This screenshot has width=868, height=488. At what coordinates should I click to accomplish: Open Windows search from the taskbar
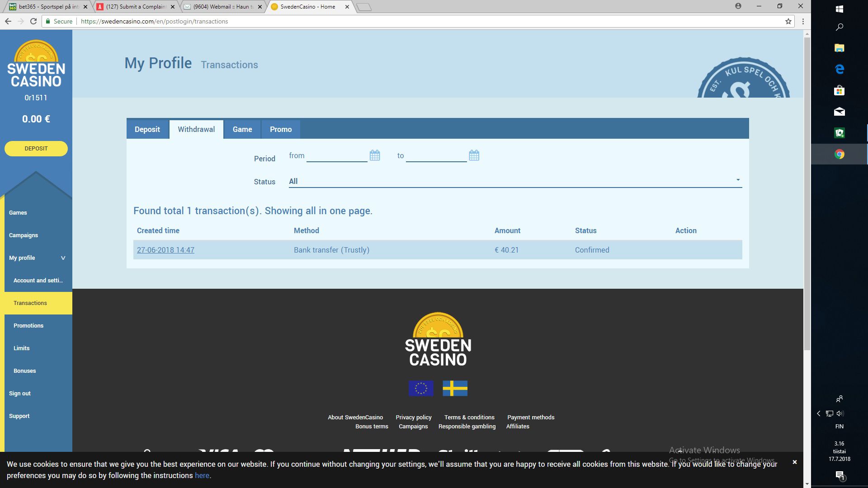pos(840,27)
